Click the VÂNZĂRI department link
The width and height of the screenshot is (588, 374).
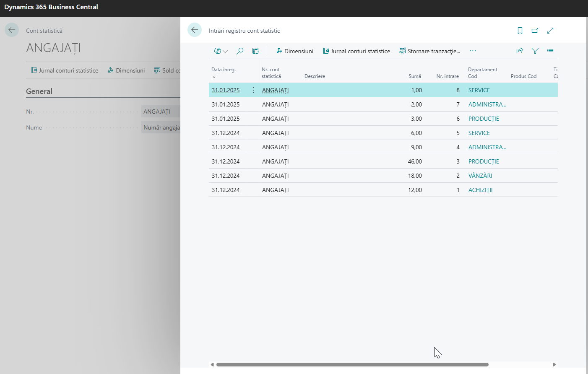[x=480, y=176]
